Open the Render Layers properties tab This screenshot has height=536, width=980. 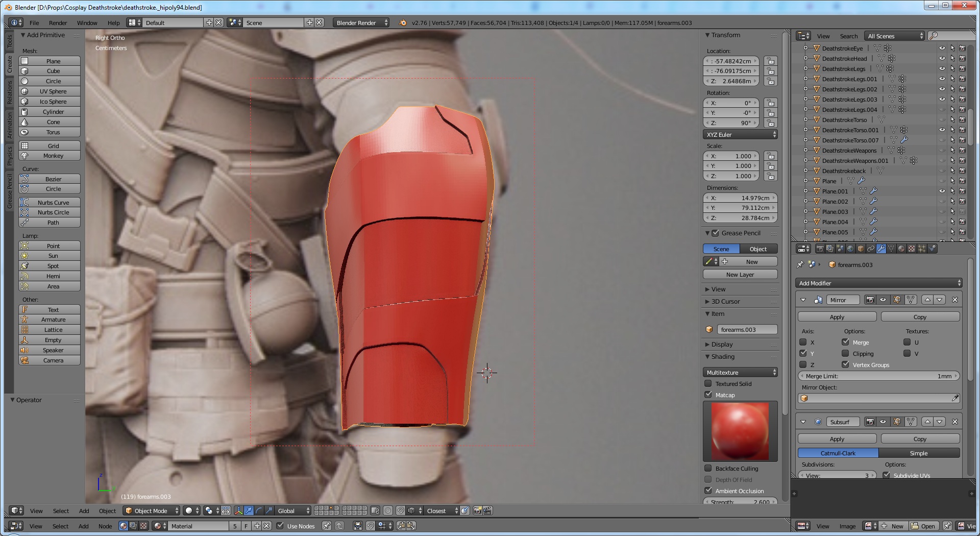pyautogui.click(x=830, y=249)
